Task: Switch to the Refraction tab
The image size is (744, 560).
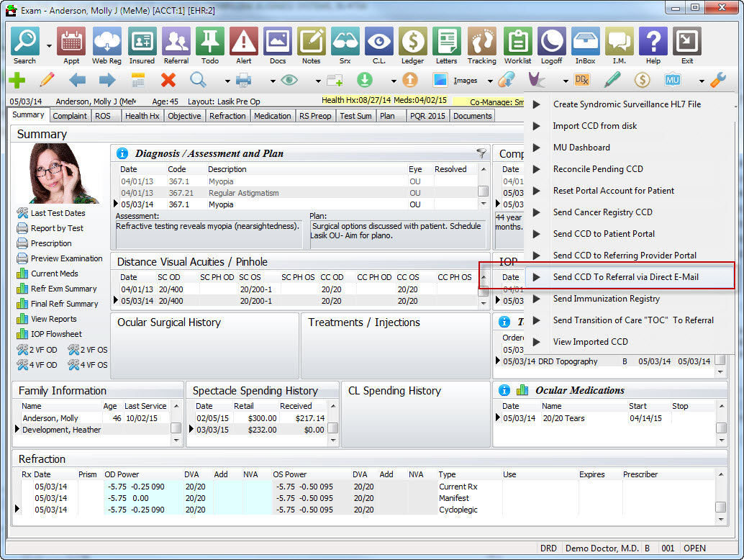Action: coord(227,116)
